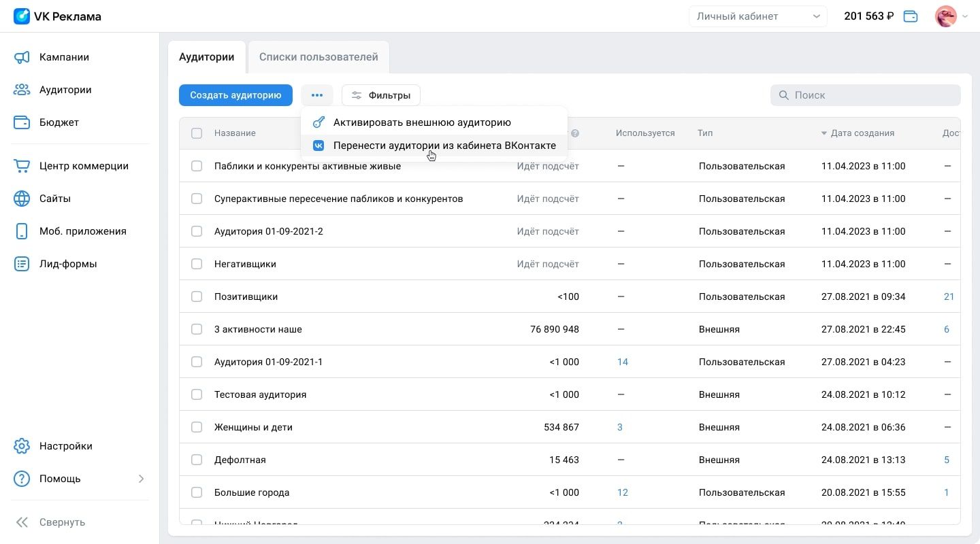Toggle the select-all checkbox in table header
The image size is (980, 544).
click(197, 133)
